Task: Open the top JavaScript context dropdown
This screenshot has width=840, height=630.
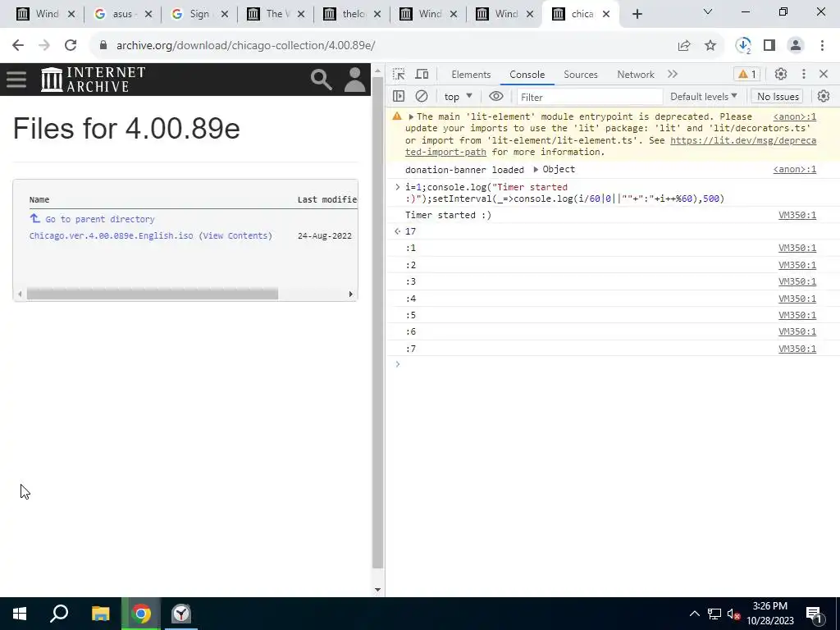Action: click(458, 97)
